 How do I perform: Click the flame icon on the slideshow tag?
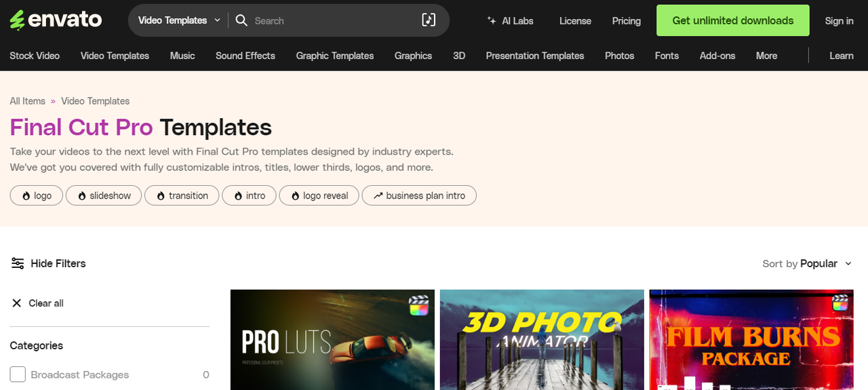click(x=82, y=196)
